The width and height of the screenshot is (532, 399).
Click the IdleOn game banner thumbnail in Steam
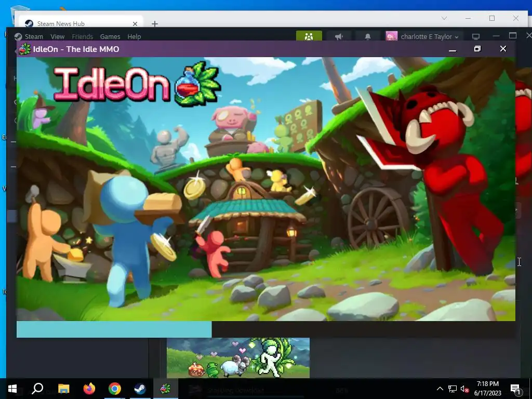(x=238, y=357)
